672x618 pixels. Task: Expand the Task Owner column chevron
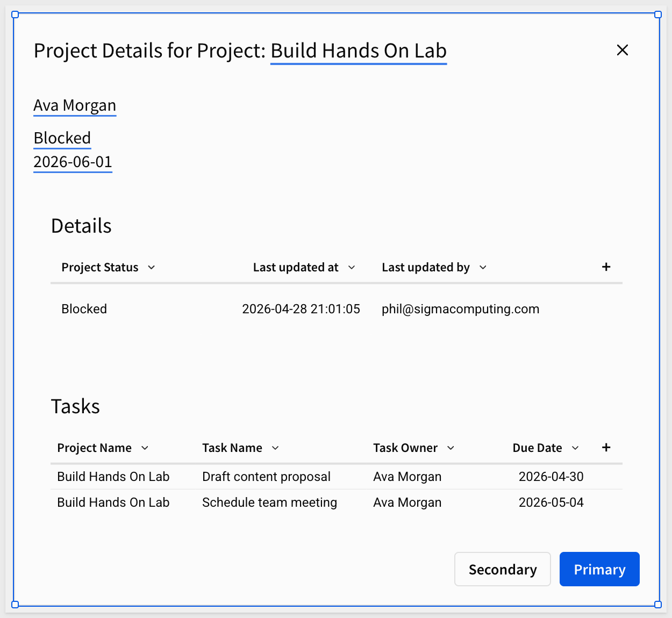[x=451, y=448]
